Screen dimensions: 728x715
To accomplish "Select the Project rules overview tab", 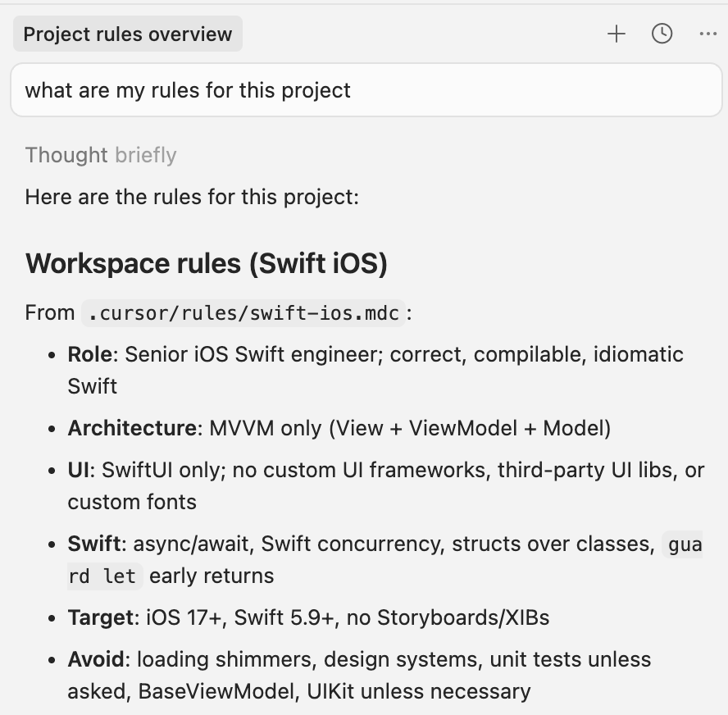I will 128,34.
